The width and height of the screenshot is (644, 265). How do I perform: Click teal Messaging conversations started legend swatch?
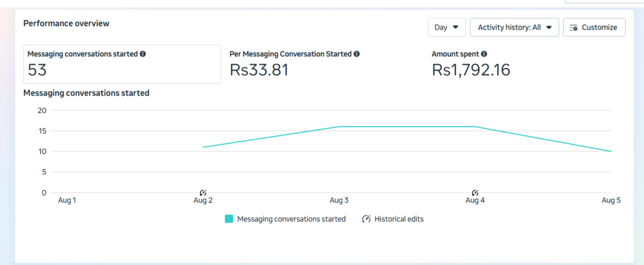coord(229,219)
